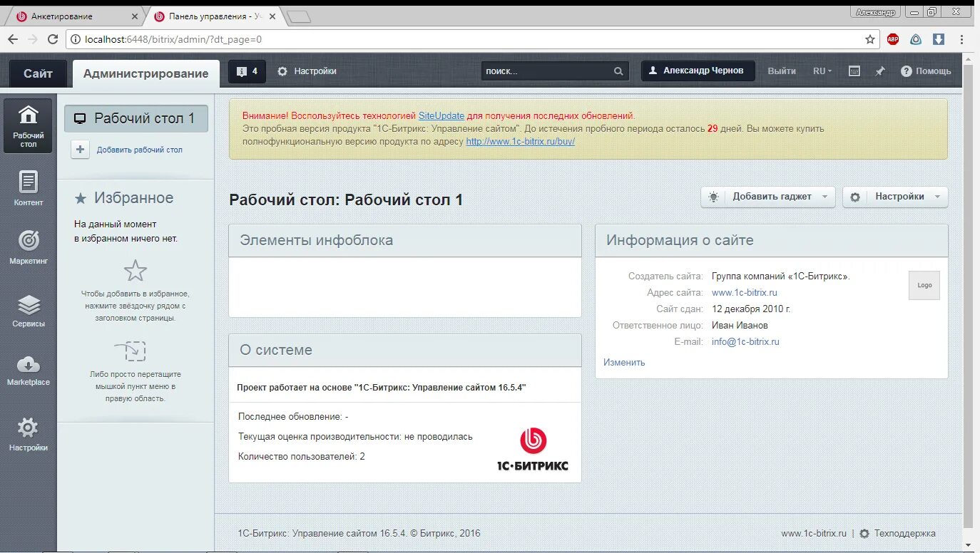Open the Маркетинг sidebar section
Viewport: 980px width, 553px height.
[x=28, y=247]
